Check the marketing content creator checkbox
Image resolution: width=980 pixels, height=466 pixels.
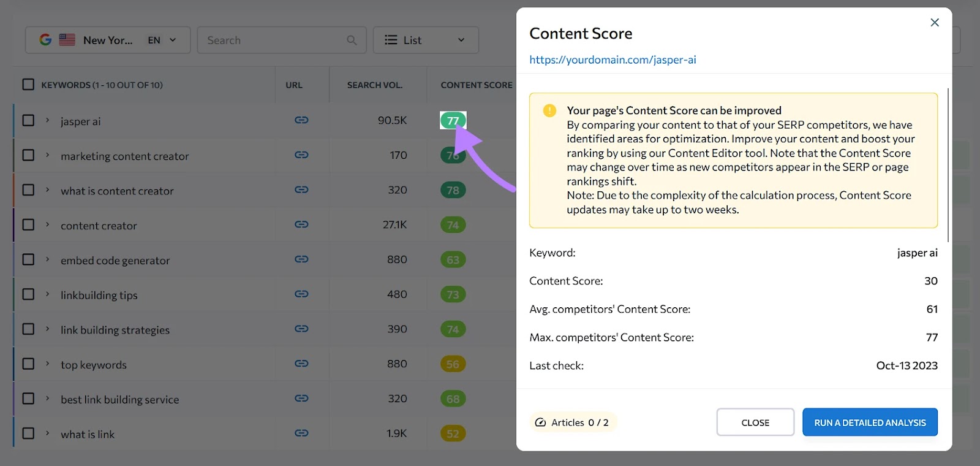click(x=28, y=155)
